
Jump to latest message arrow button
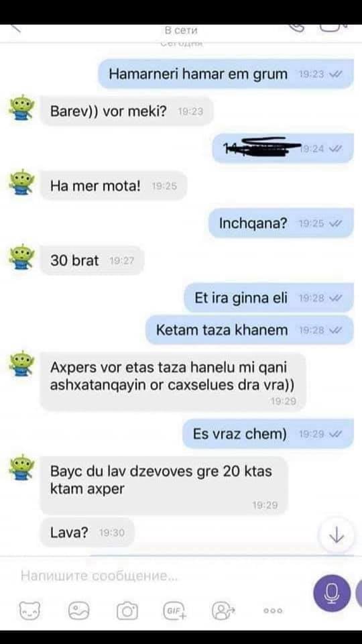tap(337, 535)
